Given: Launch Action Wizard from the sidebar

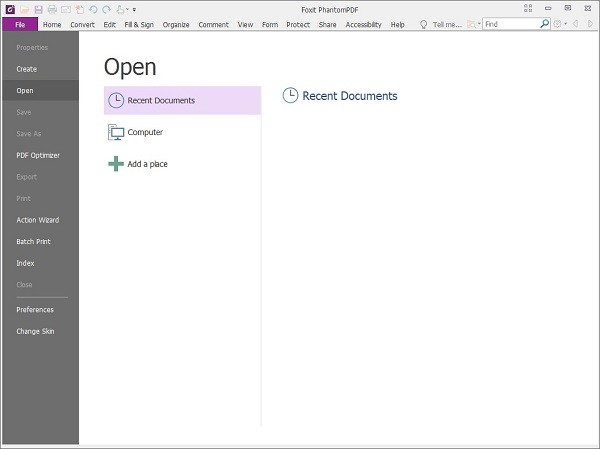Looking at the screenshot, I should click(x=40, y=220).
